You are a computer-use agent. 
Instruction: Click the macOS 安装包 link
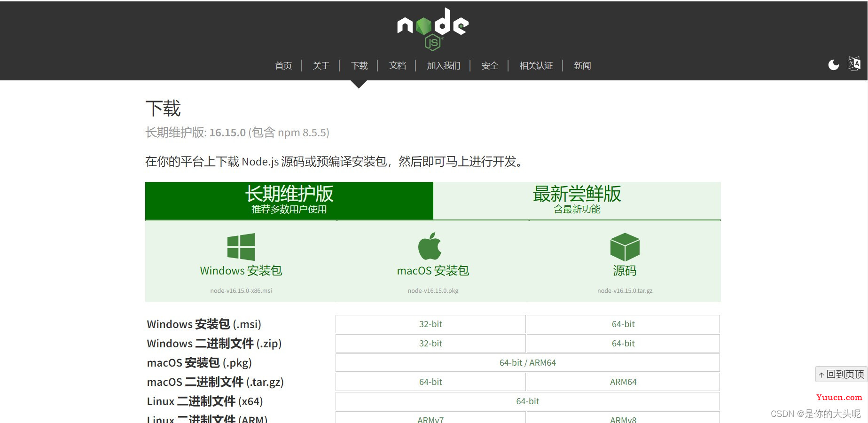coord(433,271)
